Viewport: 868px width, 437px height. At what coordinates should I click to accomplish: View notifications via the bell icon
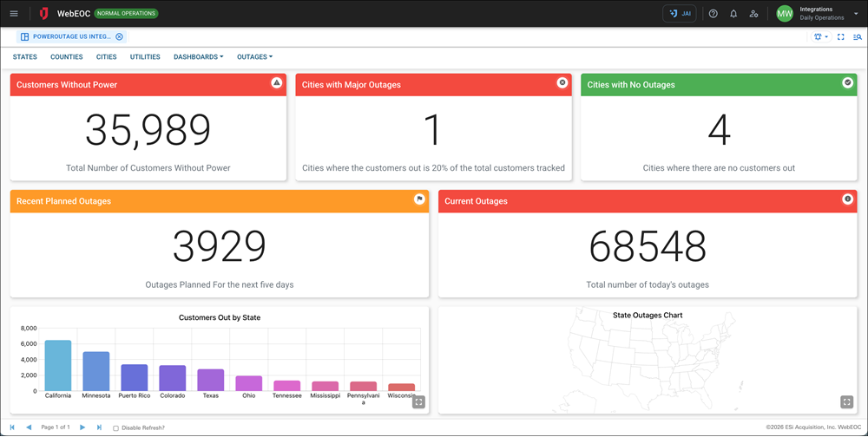[733, 14]
